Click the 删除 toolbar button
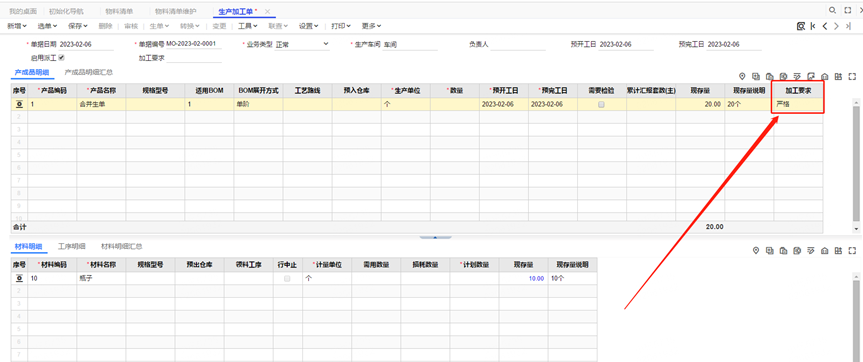This screenshot has width=863, height=362. pyautogui.click(x=105, y=26)
